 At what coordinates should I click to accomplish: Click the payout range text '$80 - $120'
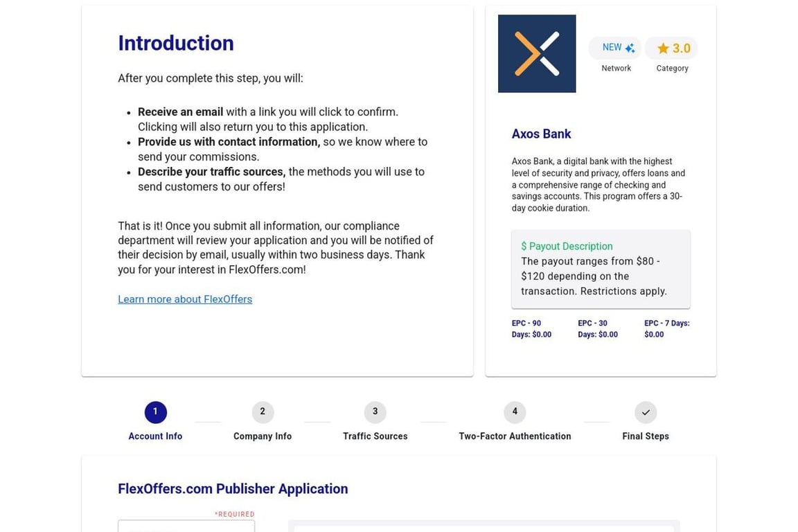click(x=590, y=269)
